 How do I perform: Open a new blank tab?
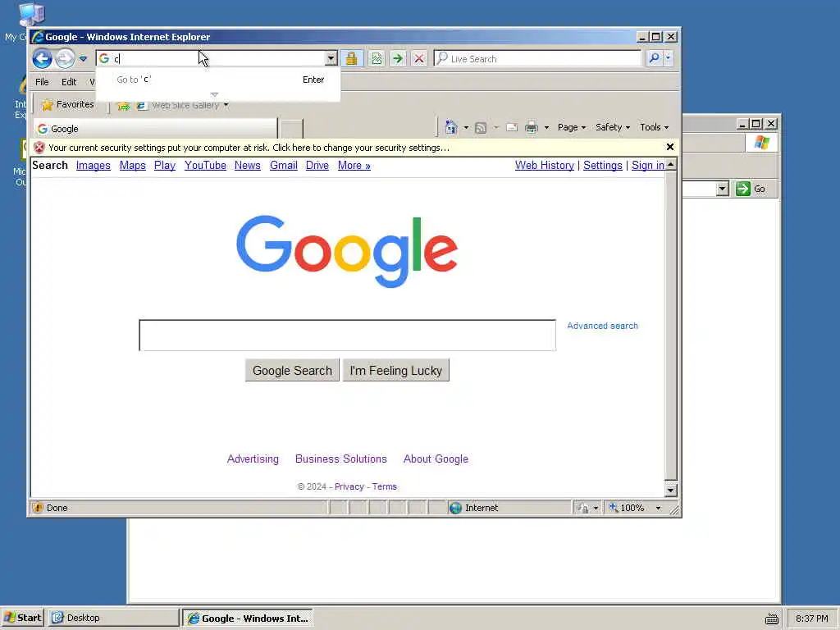(x=291, y=129)
